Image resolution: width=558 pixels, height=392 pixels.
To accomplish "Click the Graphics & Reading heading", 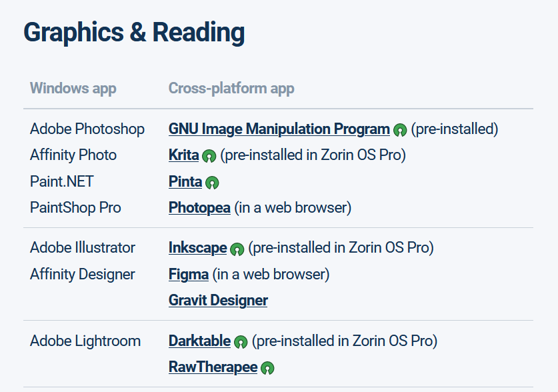I will (x=134, y=32).
